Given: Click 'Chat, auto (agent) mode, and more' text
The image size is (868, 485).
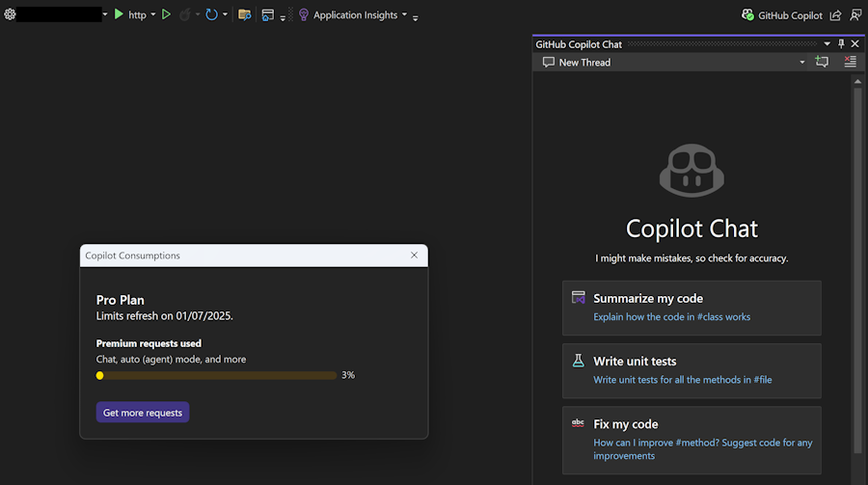Looking at the screenshot, I should coord(171,360).
